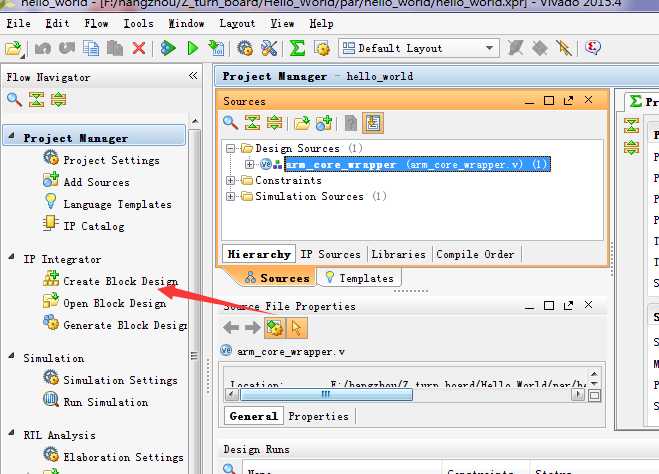Switch to the IP Sources tab

coord(330,254)
